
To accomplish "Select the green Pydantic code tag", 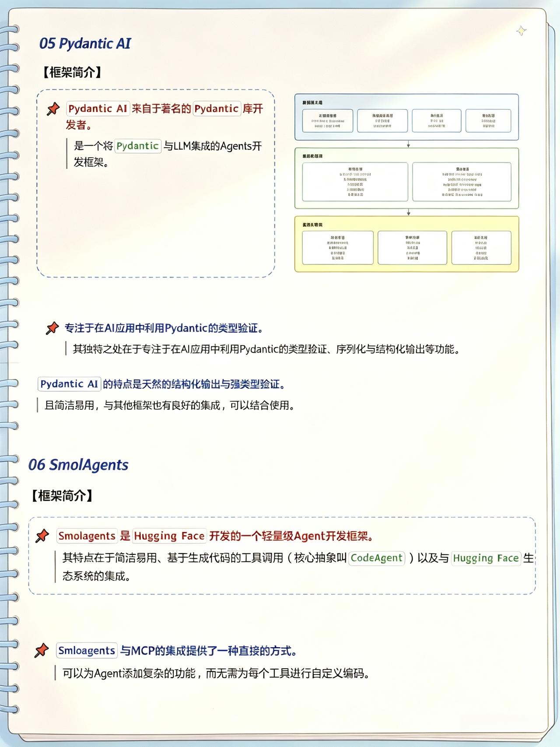I will (138, 146).
